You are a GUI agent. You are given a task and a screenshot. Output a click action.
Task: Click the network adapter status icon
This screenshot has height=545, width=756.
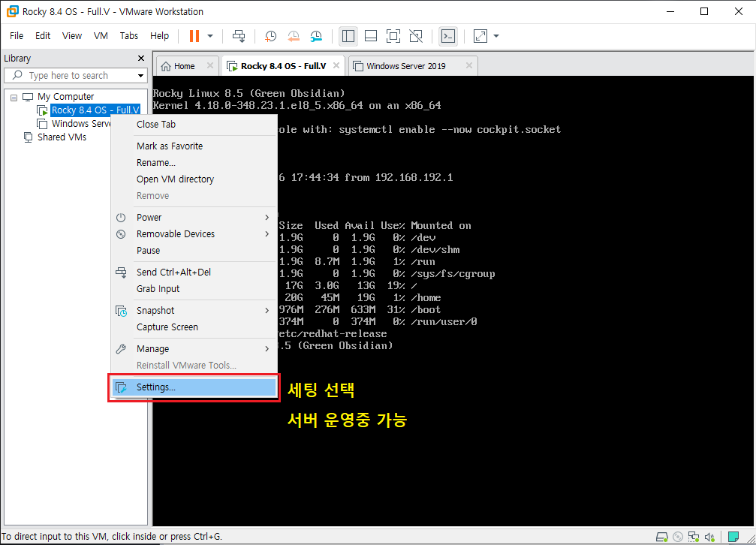[x=694, y=537]
